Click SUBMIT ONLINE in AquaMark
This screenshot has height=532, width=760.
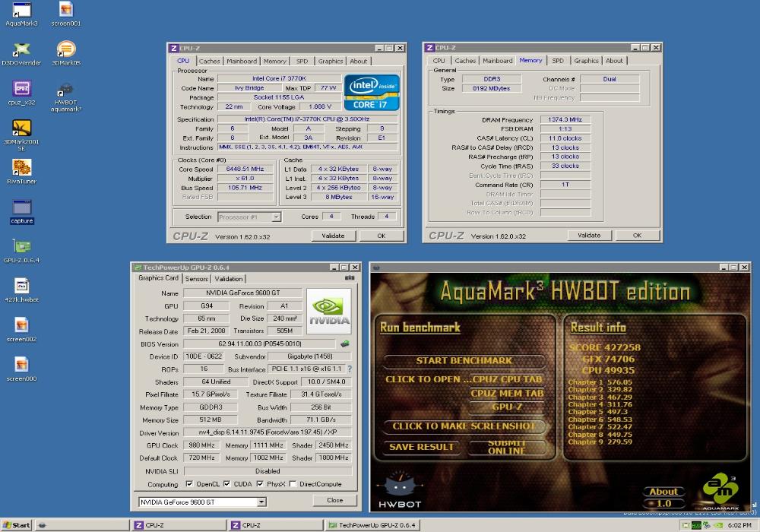point(506,447)
